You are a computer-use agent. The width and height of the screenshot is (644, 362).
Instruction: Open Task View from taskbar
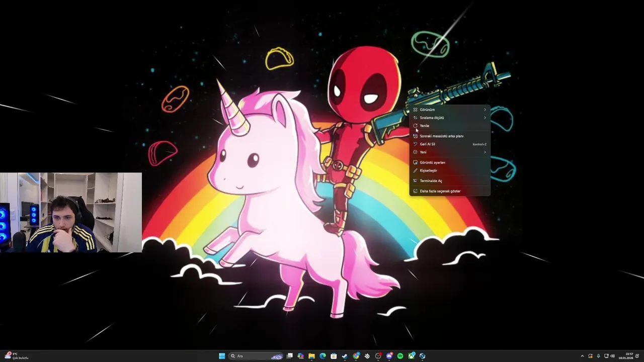pos(289,356)
